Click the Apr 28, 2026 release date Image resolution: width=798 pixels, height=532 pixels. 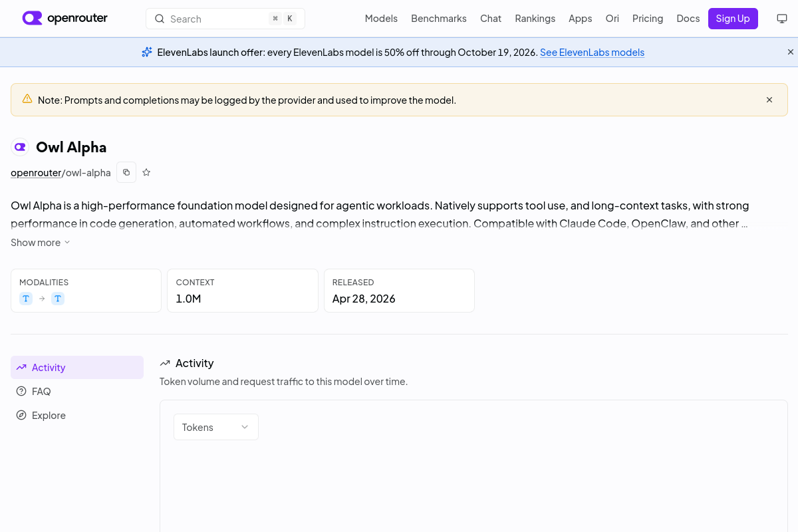pyautogui.click(x=364, y=299)
